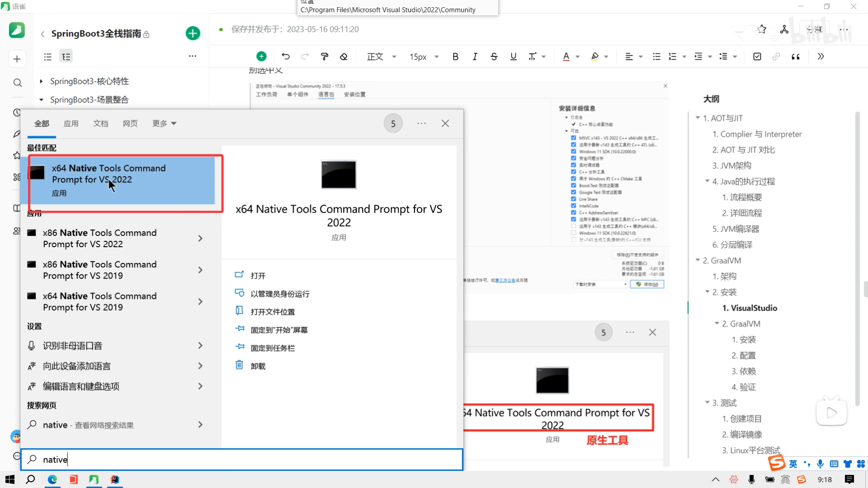Insert a task checkbox item
The height and width of the screenshot is (488, 868).
pyautogui.click(x=757, y=56)
